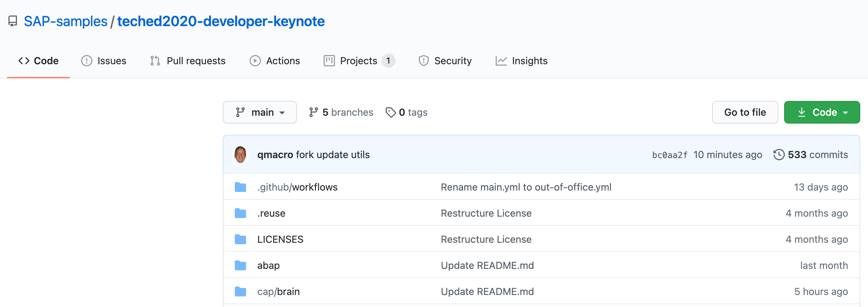Click the Insights graph icon
The image size is (868, 307).
[501, 61]
